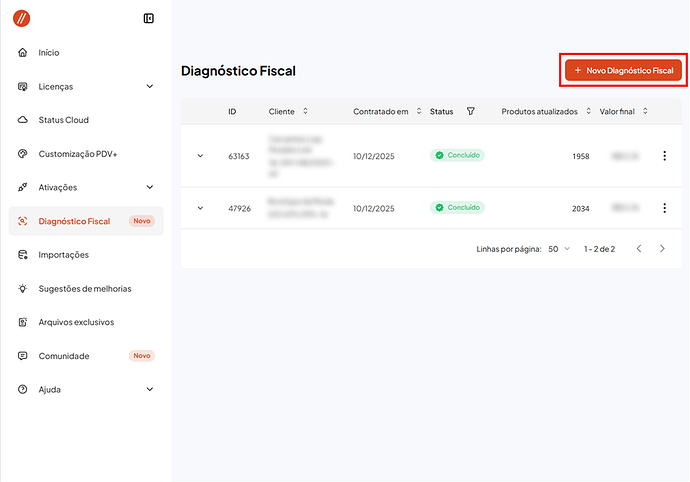The image size is (690, 482).
Task: Collapse the sidebar using the panel icon
Action: tap(149, 18)
